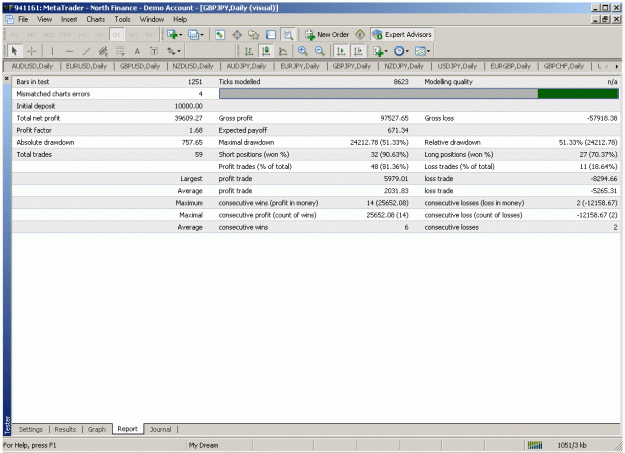Open the tester Graph tab
Screen dimensions: 625x453
97,429
